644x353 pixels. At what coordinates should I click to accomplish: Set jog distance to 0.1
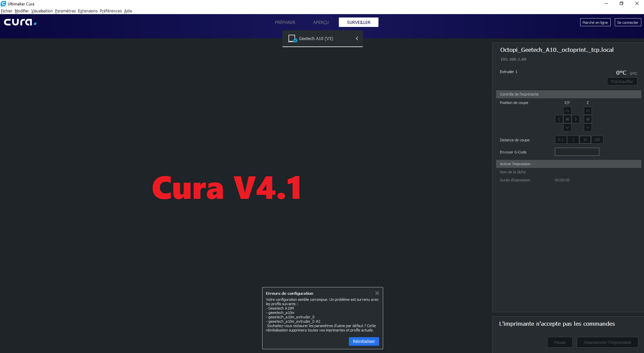point(561,140)
